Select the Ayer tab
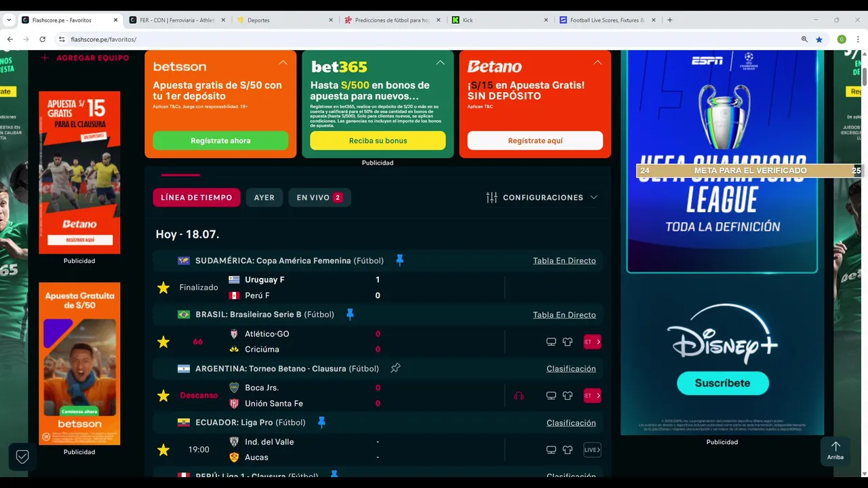Image resolution: width=868 pixels, height=488 pixels. tap(264, 197)
